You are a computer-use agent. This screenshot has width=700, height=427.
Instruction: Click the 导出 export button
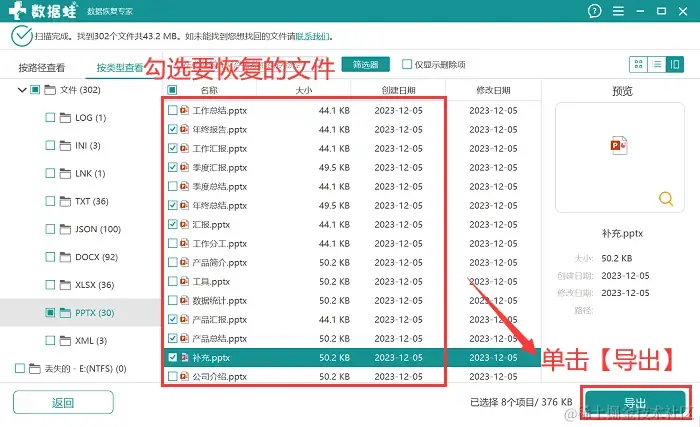(x=636, y=403)
